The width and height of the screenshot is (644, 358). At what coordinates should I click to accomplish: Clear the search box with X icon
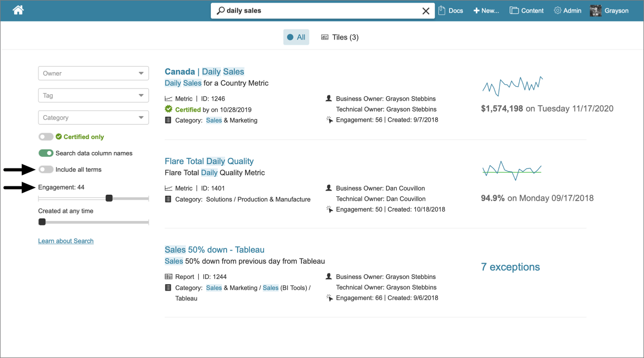pos(426,11)
